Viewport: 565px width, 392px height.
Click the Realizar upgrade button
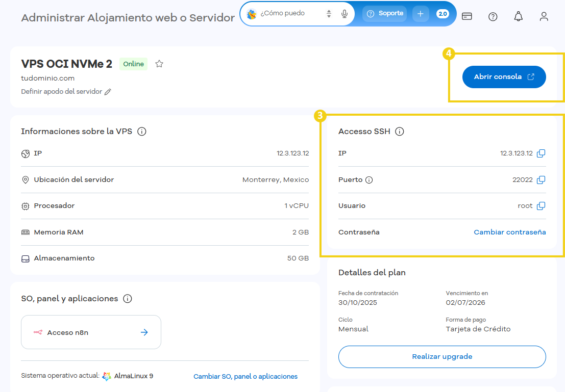(442, 357)
